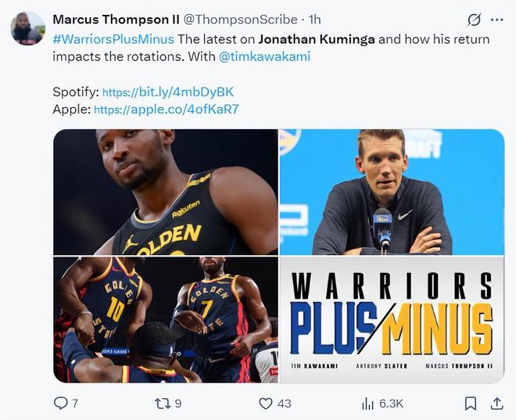Bookmark this post

tap(471, 404)
